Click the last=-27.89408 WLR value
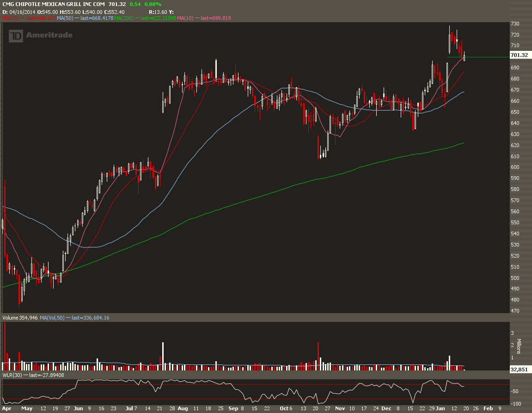Viewport: 532px width, 413px height. click(x=47, y=376)
